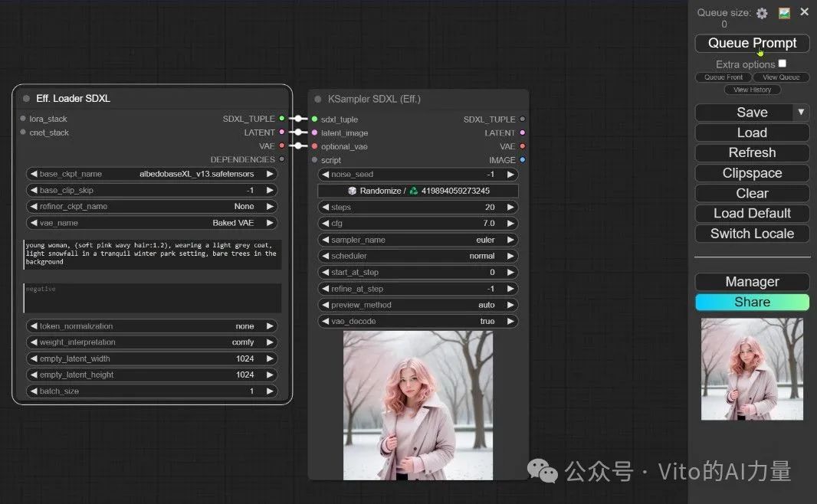Click loader VAE output socket

pos(282,146)
